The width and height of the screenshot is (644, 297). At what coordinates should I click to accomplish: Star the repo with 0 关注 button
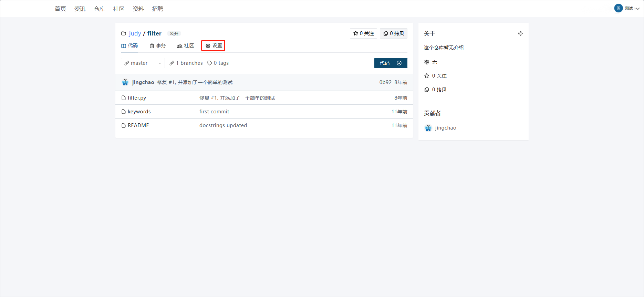pos(363,33)
